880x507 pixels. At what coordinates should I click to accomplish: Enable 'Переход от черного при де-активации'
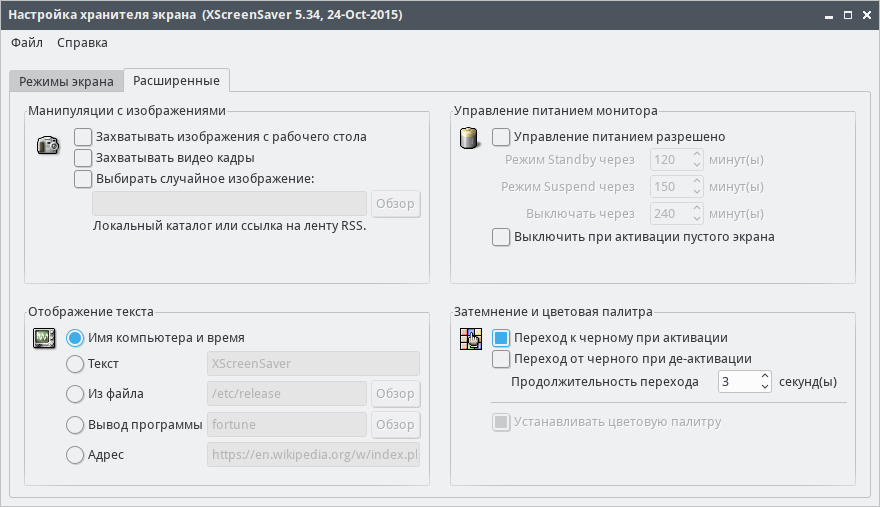(501, 359)
